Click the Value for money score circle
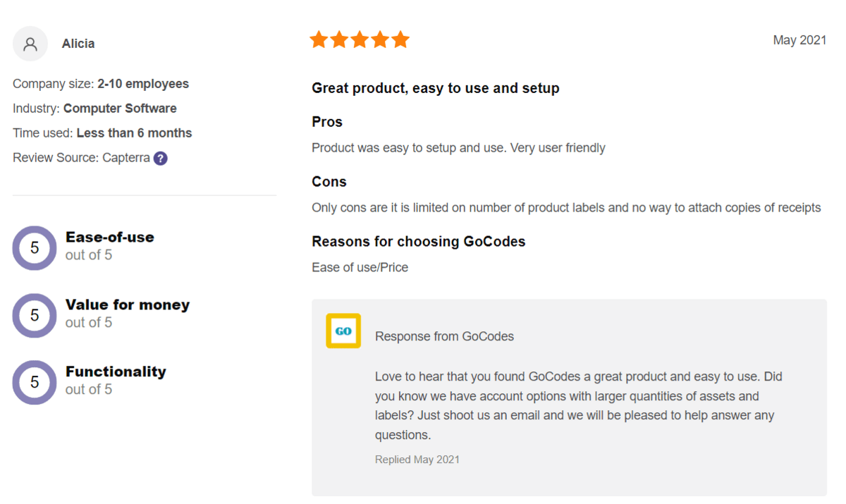 (35, 315)
